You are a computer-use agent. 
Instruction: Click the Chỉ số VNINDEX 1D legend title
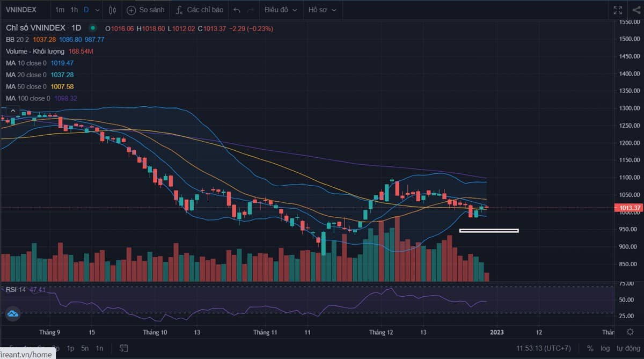[43, 28]
